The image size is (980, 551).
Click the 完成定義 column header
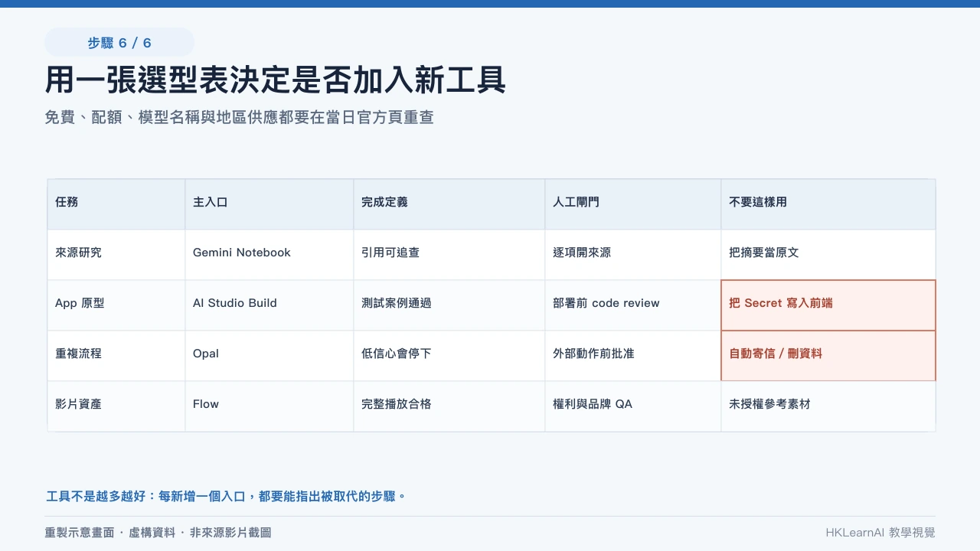click(449, 204)
